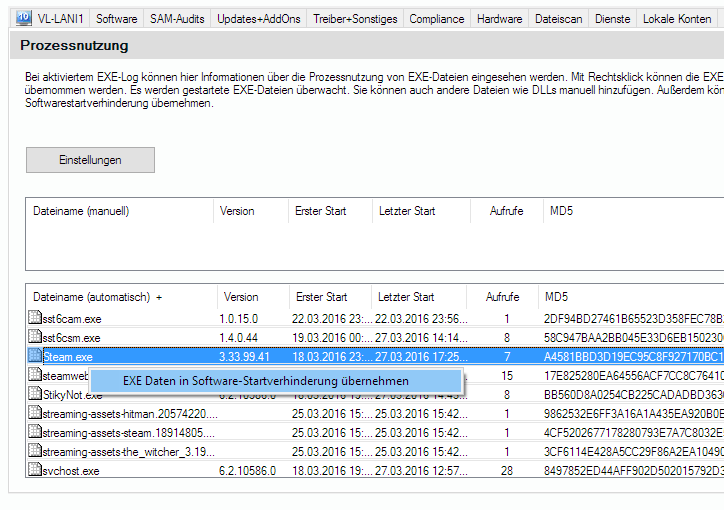Click file icon next to Steam.exe
This screenshot has height=510, width=724.
pyautogui.click(x=35, y=355)
